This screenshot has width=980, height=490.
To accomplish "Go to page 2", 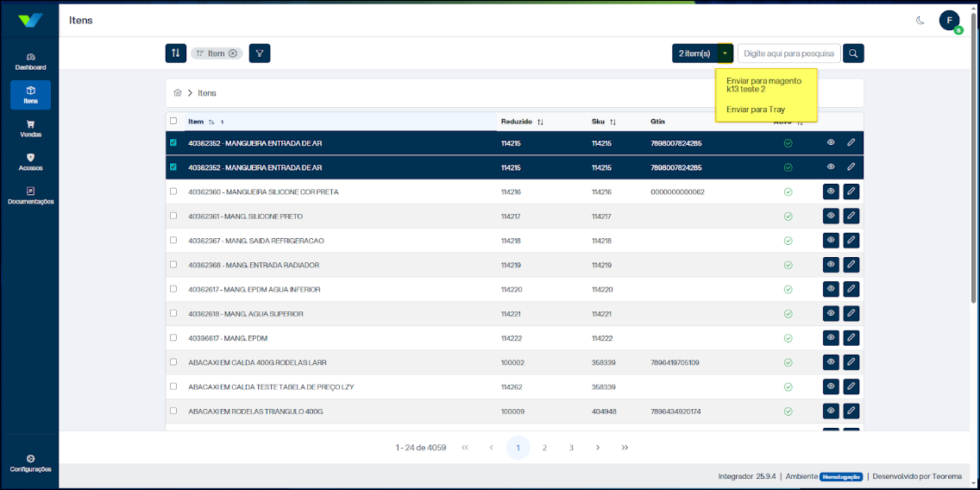I will [544, 448].
